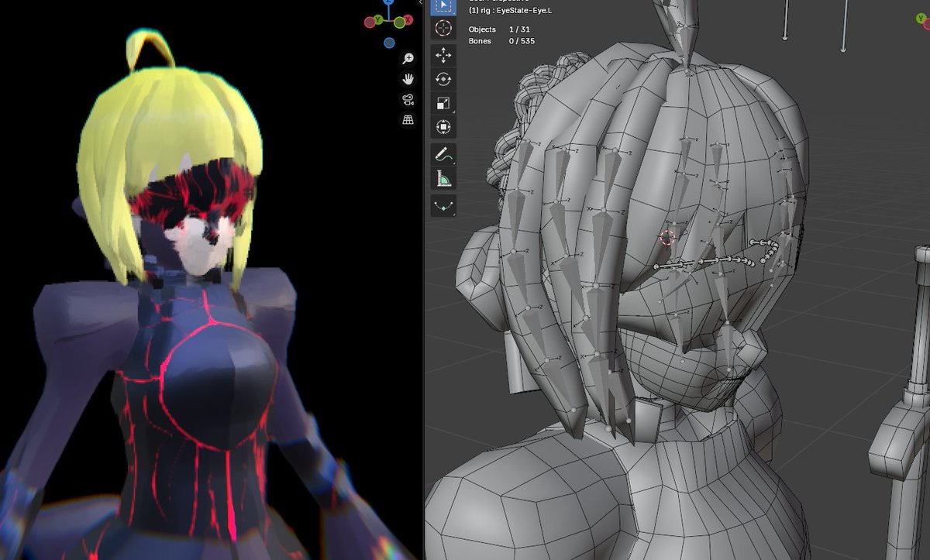Click the red-white 3D cursor on face
The image size is (930, 560).
667,237
